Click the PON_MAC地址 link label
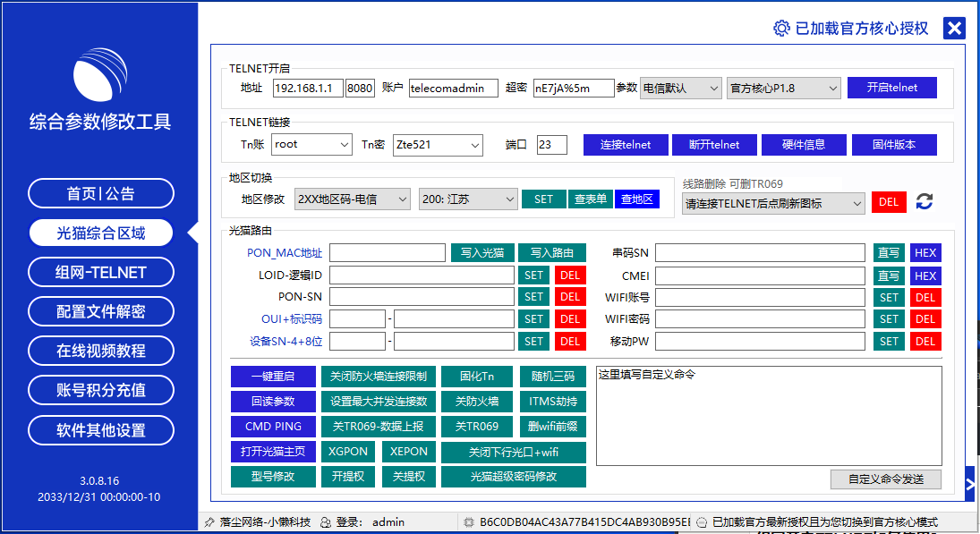Screen dimensions: 980x534 pyautogui.click(x=285, y=253)
